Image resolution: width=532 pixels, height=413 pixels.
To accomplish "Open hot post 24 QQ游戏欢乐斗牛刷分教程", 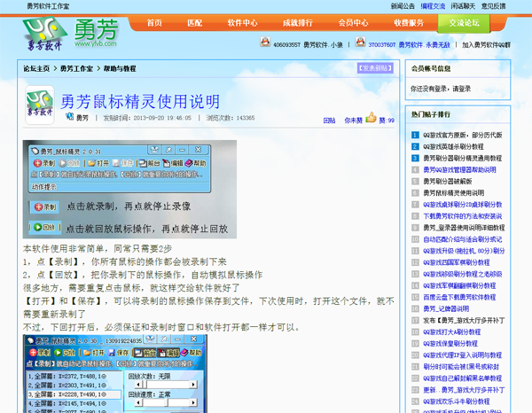I will click(457, 401).
